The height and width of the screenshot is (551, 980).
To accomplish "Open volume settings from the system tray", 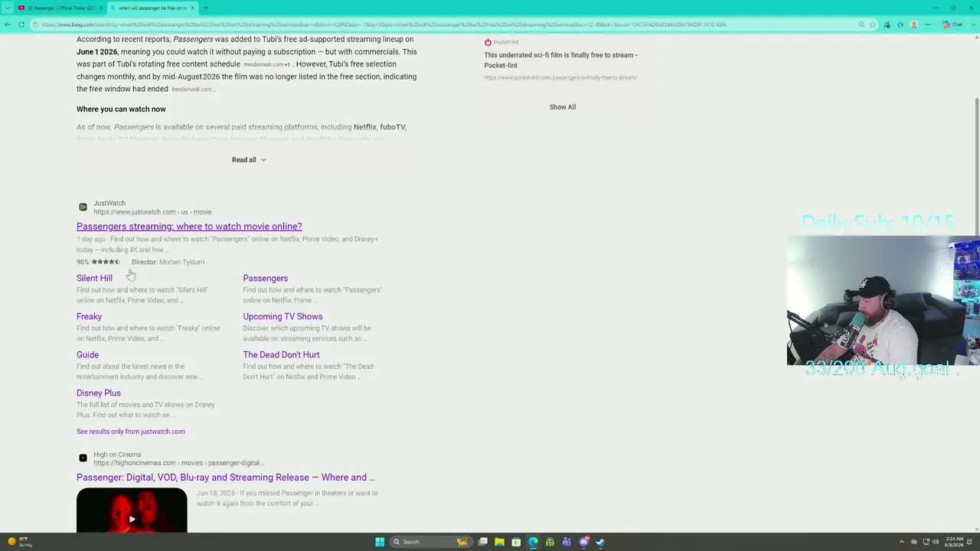I will [935, 542].
